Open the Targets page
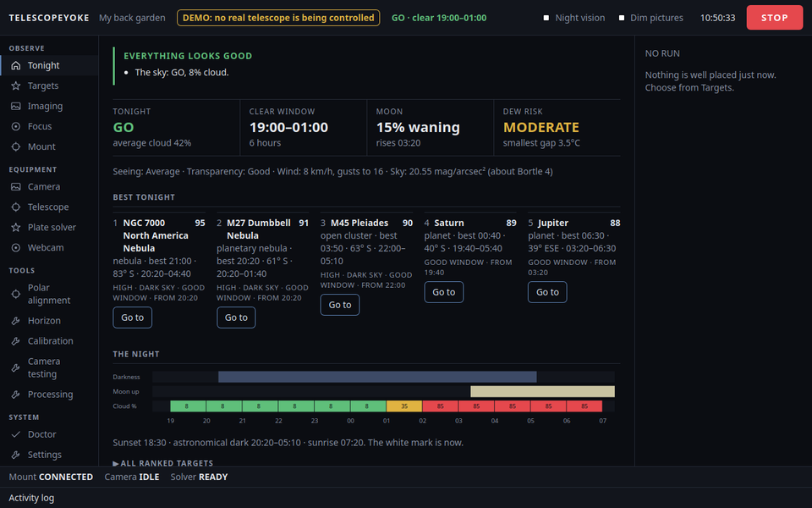812x508 pixels. tap(49, 86)
